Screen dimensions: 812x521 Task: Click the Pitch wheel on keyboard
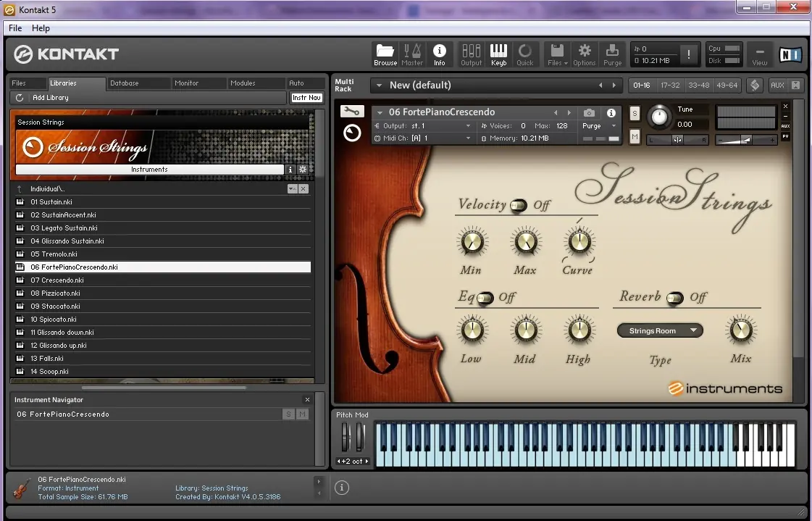346,437
